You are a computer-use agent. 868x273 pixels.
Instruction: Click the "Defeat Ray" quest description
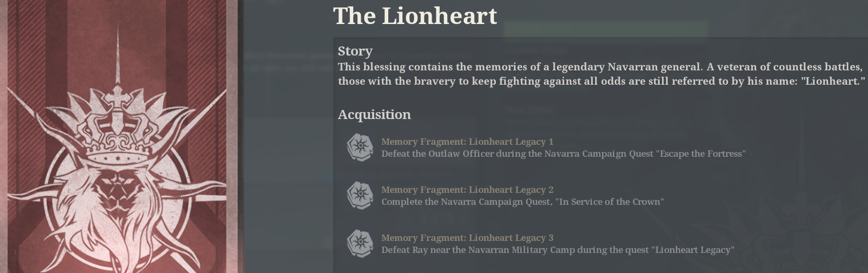coord(558,250)
